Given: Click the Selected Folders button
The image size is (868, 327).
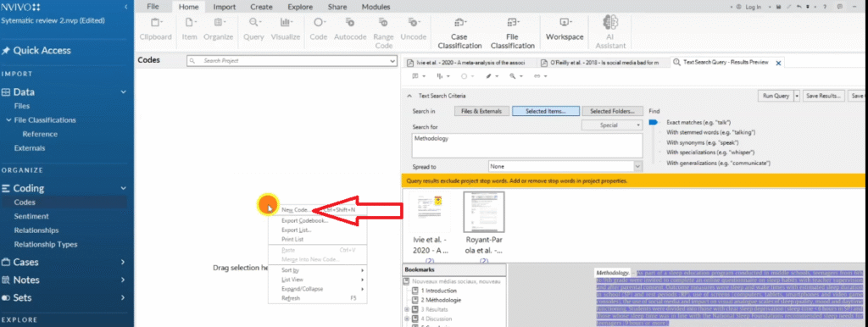Looking at the screenshot, I should pos(612,111).
